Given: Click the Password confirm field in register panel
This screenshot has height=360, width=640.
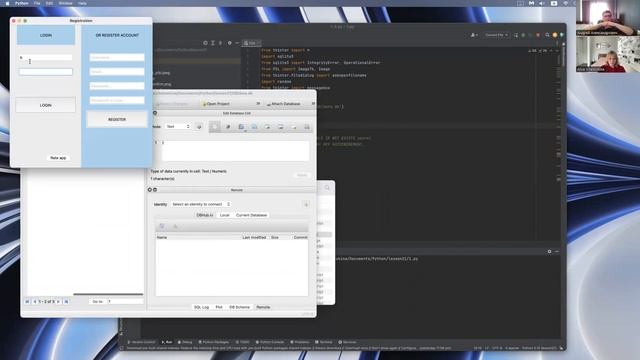Looking at the screenshot, I should (x=117, y=100).
